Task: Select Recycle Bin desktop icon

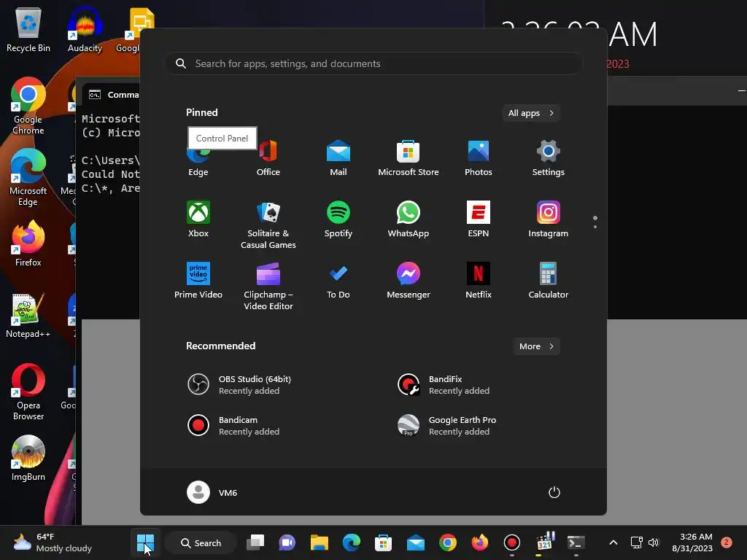Action: 28,29
